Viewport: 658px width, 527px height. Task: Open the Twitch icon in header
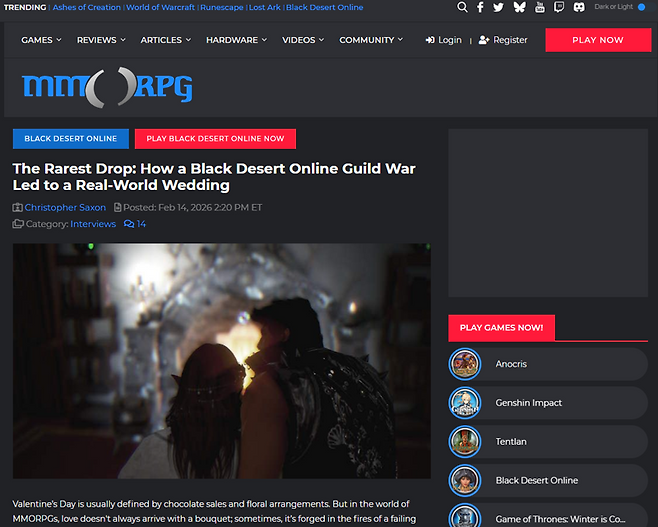click(559, 7)
